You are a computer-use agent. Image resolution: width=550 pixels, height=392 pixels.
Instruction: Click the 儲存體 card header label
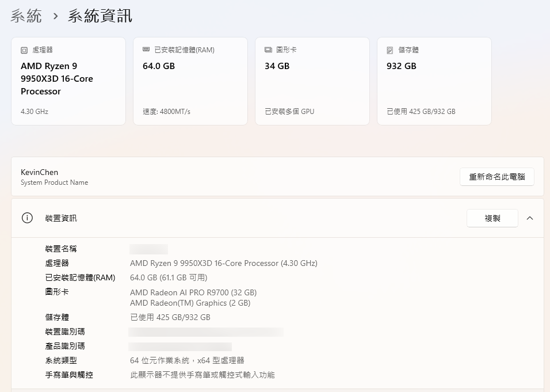(408, 50)
